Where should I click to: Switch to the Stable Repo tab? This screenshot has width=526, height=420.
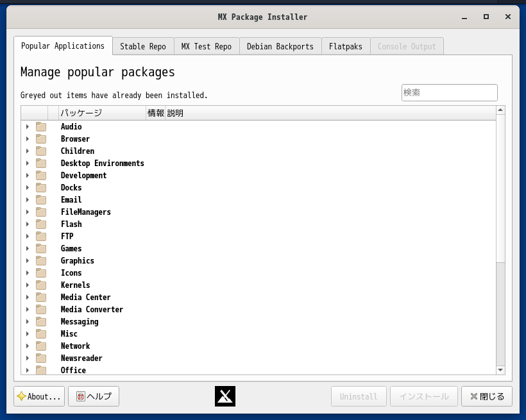click(143, 46)
